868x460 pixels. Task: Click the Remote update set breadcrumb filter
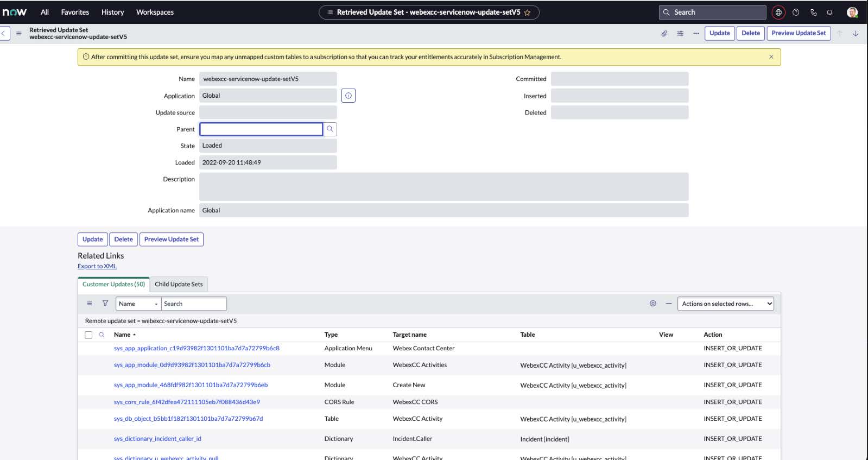point(161,321)
